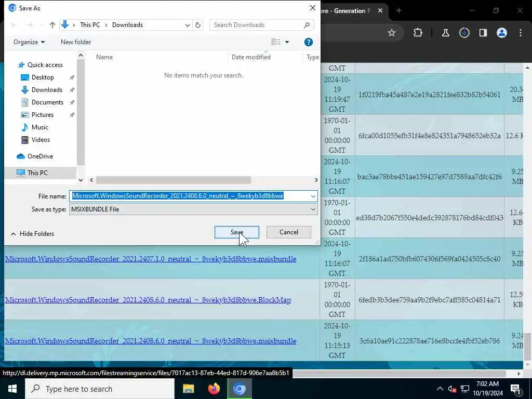Select the hash bac3ae78bbe451ae159427e97d7589aa7dfc42f6
This screenshot has width=532, height=399.
point(429,177)
